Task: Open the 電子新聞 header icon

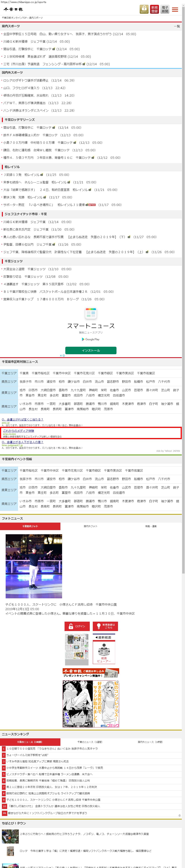Action: pos(165,9)
